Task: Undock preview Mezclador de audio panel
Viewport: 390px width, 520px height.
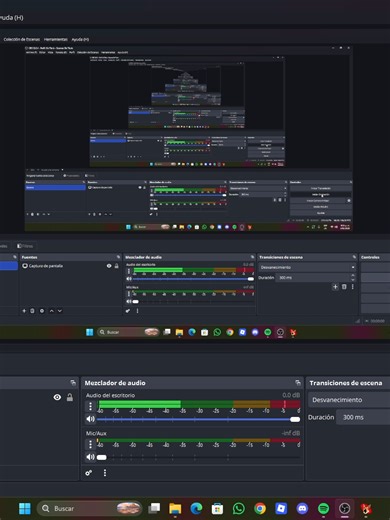Action: pos(252,257)
